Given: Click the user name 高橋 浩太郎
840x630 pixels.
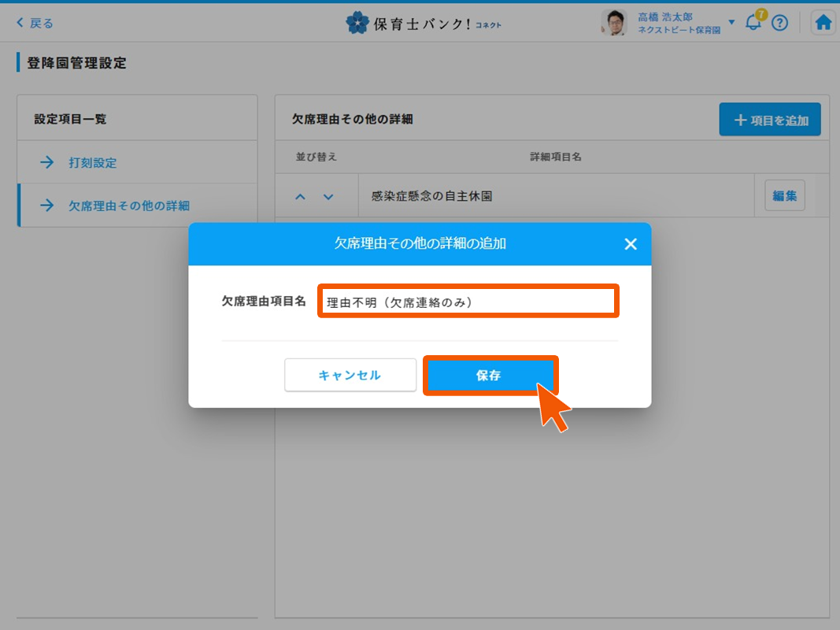Looking at the screenshot, I should click(x=665, y=17).
